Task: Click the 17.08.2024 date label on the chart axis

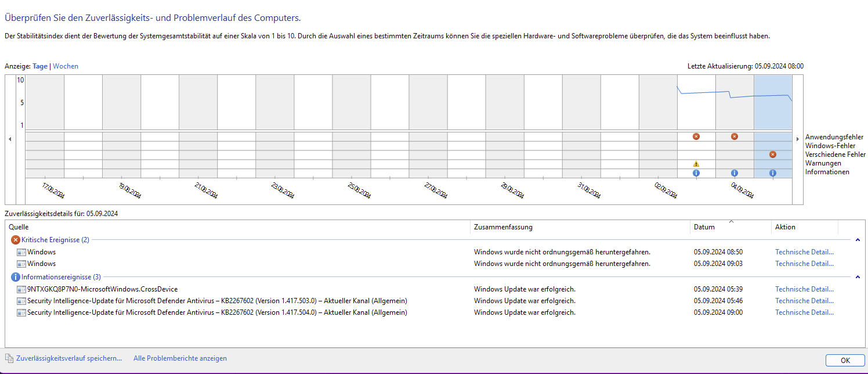Action: click(53, 190)
